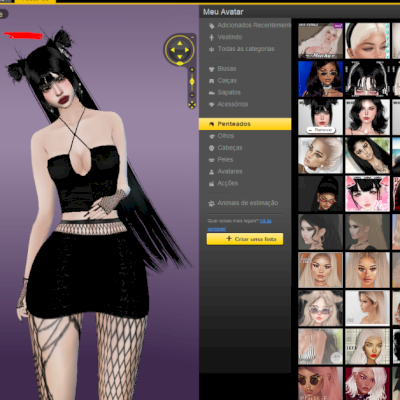Zoom in with the plus button above slider
The height and width of the screenshot is (400, 400).
(192, 70)
